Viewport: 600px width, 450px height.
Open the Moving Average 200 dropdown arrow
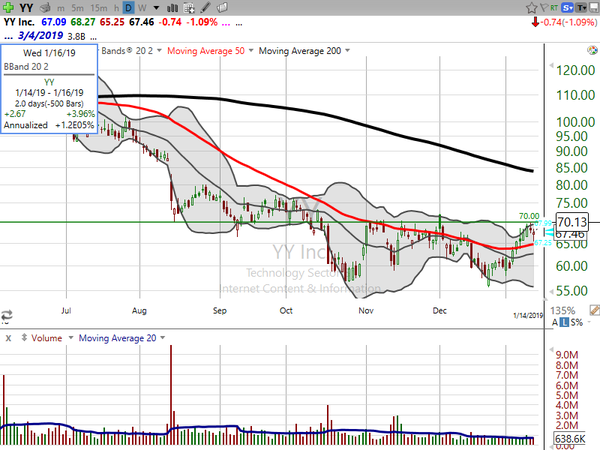[x=347, y=51]
